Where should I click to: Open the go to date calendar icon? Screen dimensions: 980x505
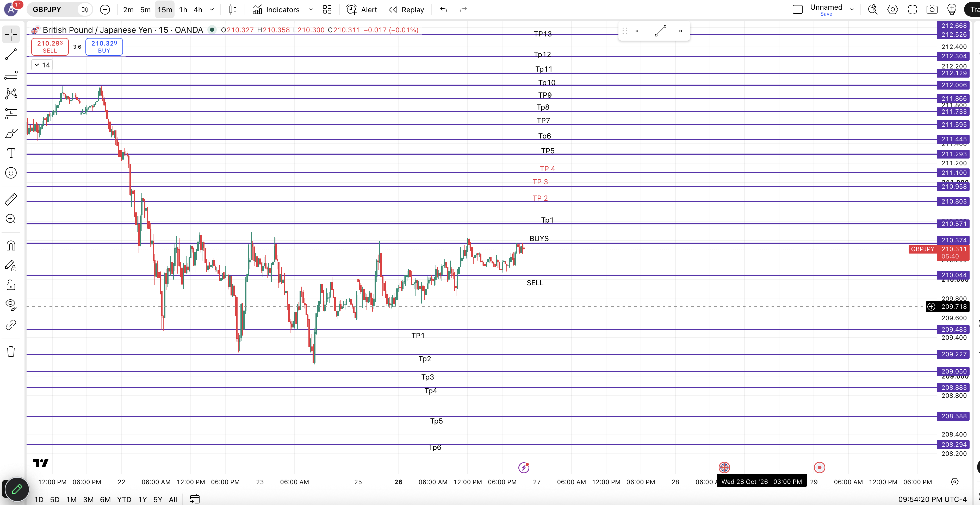[195, 499]
